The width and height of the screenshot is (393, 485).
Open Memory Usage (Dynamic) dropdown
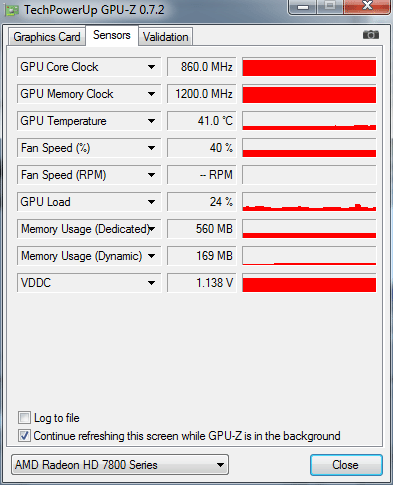tap(151, 256)
